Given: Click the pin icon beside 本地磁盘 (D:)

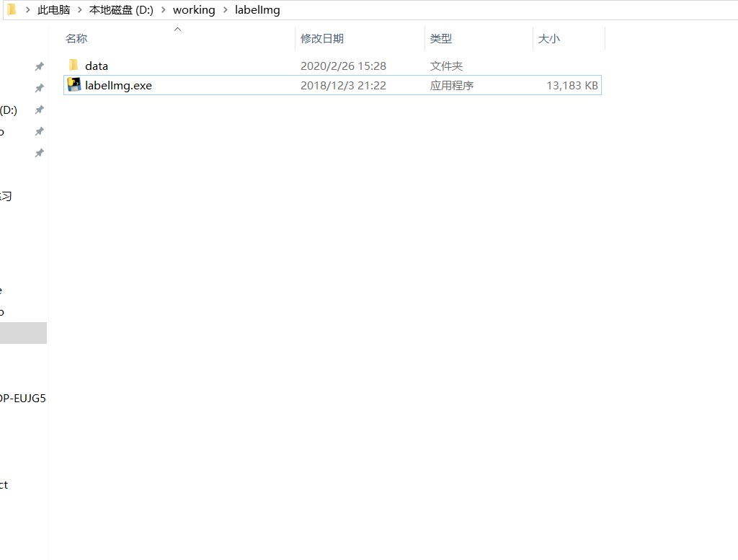Looking at the screenshot, I should [40, 110].
